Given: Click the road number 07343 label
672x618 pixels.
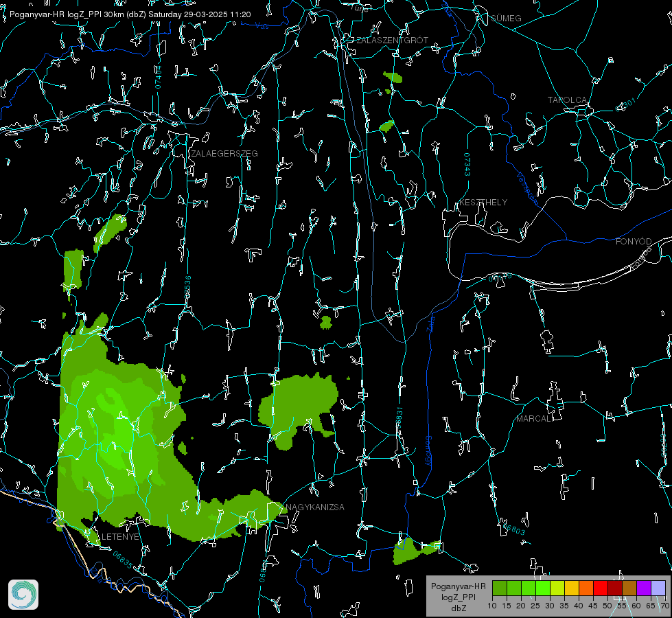Looking at the screenshot, I should pyautogui.click(x=467, y=165).
